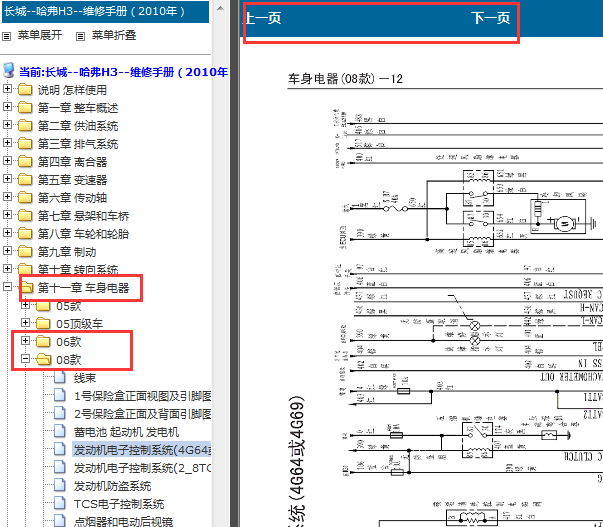The height and width of the screenshot is (527, 603).
Task: Expand the 05款 subfolder
Action: pos(25,305)
